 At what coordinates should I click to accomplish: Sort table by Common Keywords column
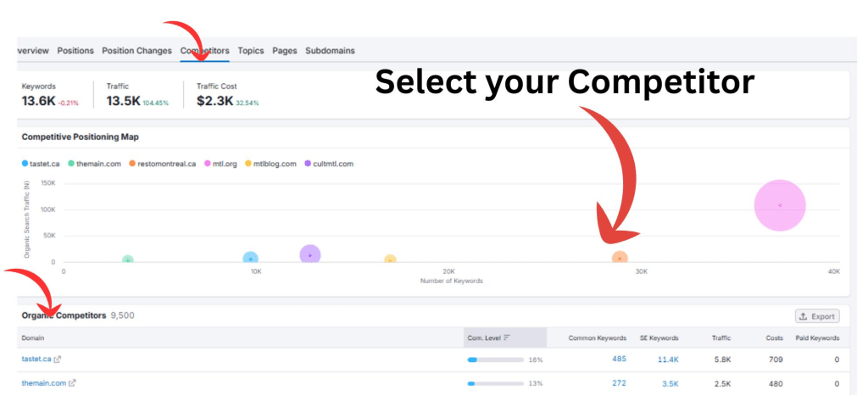598,338
